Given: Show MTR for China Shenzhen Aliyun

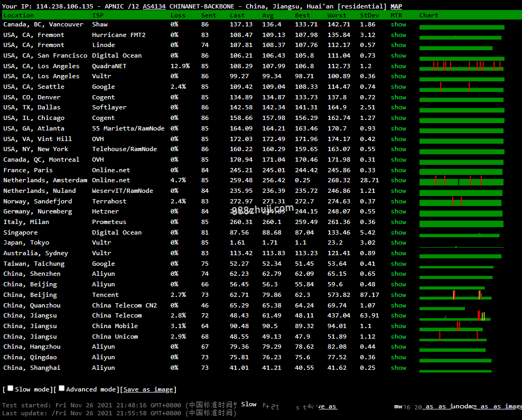Looking at the screenshot, I should click(398, 274).
